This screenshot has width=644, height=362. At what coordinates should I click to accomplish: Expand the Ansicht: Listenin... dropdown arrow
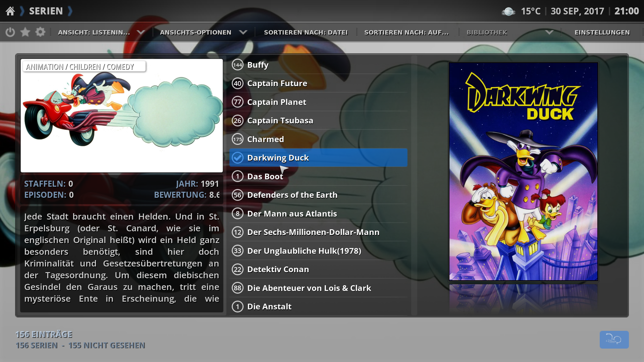click(x=141, y=33)
